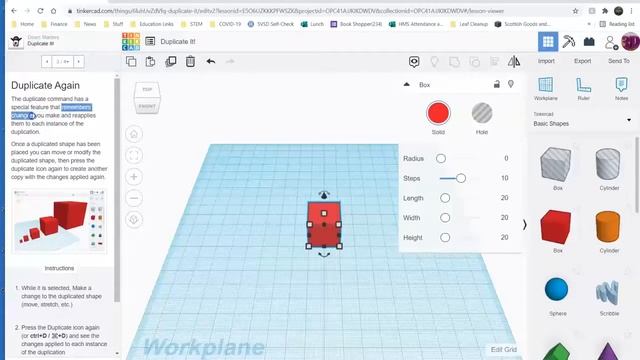
Task: Click the Width slider handle
Action: (445, 218)
